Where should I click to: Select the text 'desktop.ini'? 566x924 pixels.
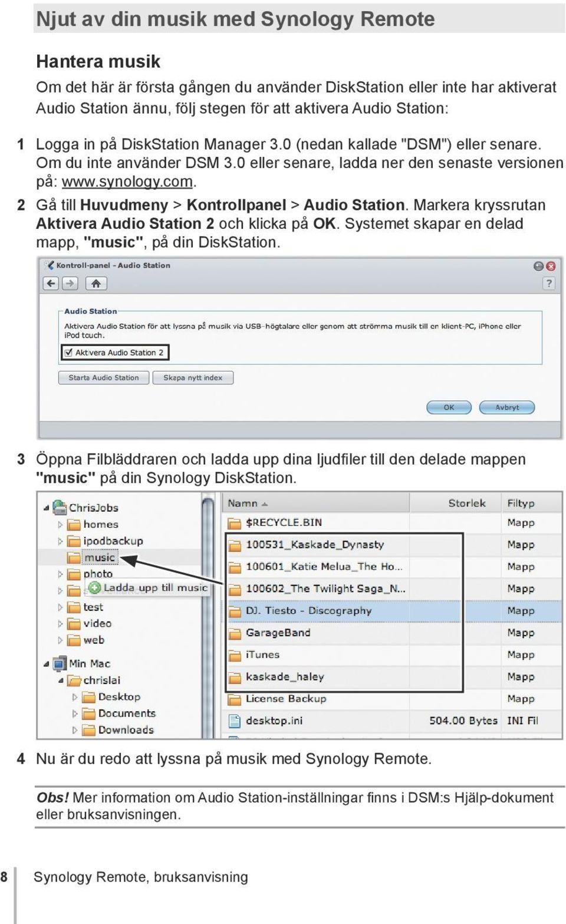[274, 721]
